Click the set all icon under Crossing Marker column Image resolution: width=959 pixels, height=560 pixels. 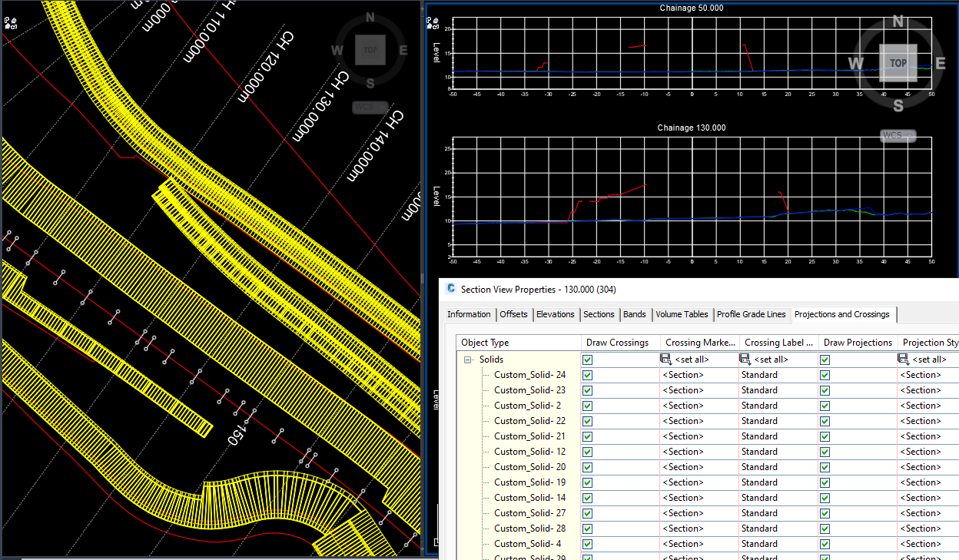point(666,359)
